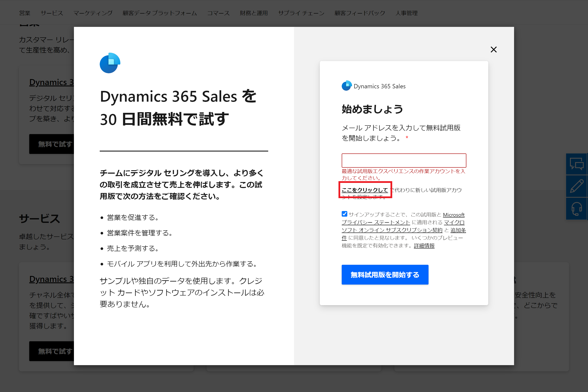The image size is (588, 392).
Task: Open Dynamics 3 link in the 営業 card
Action: [x=52, y=82]
